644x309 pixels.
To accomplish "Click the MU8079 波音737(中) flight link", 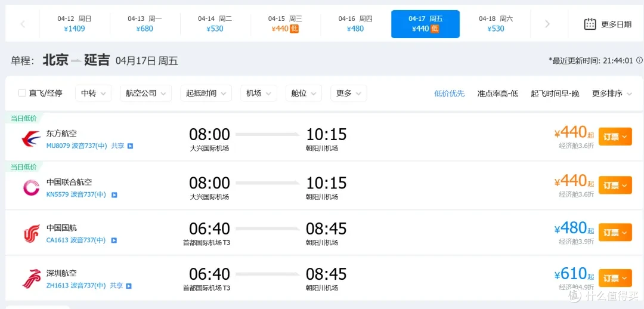I will (77, 146).
